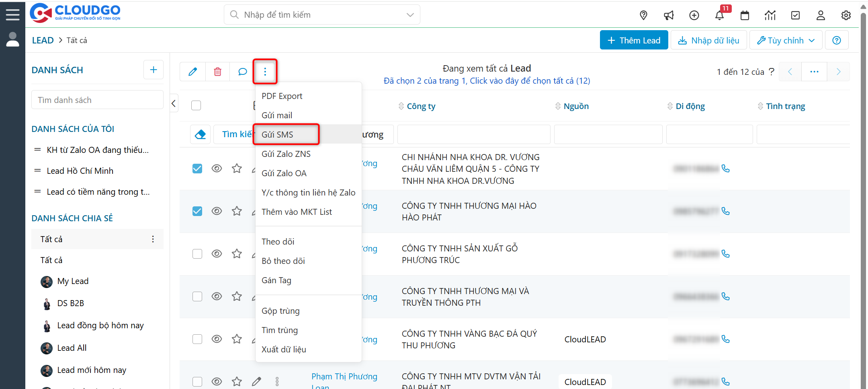
Task: Expand the Tùy chỉnh dropdown
Action: 786,40
